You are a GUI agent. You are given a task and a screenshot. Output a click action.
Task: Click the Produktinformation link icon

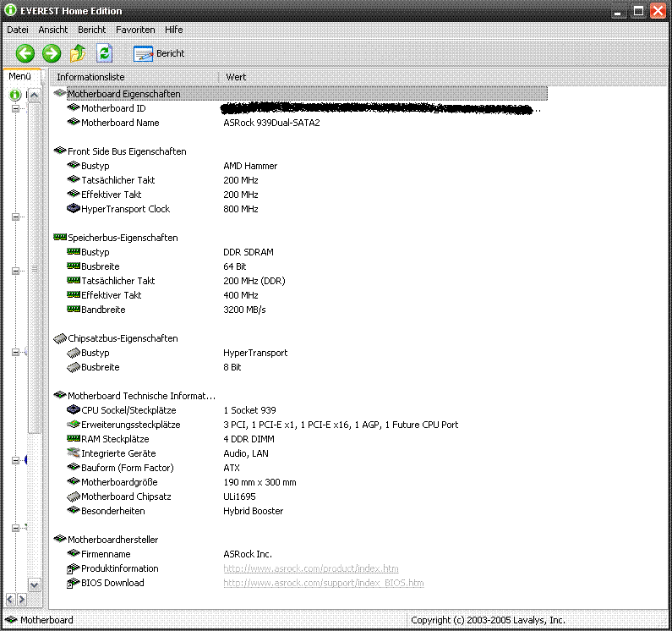tap(73, 568)
